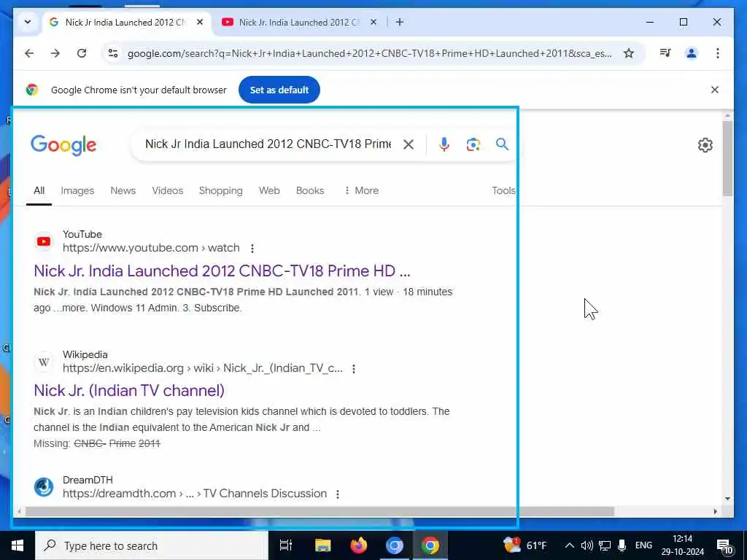Bookmark this page with the star icon
Viewport: 747px width, 560px height.
point(629,53)
